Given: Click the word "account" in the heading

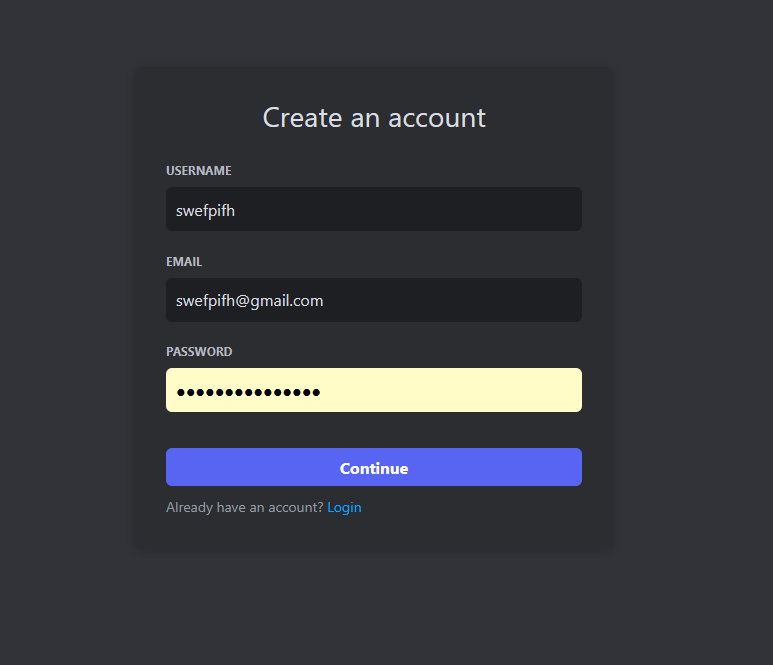Looking at the screenshot, I should 436,118.
